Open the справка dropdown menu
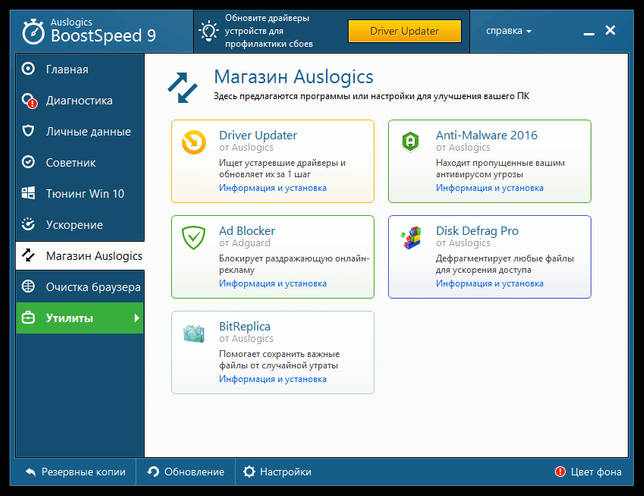The width and height of the screenshot is (644, 496). pos(508,31)
